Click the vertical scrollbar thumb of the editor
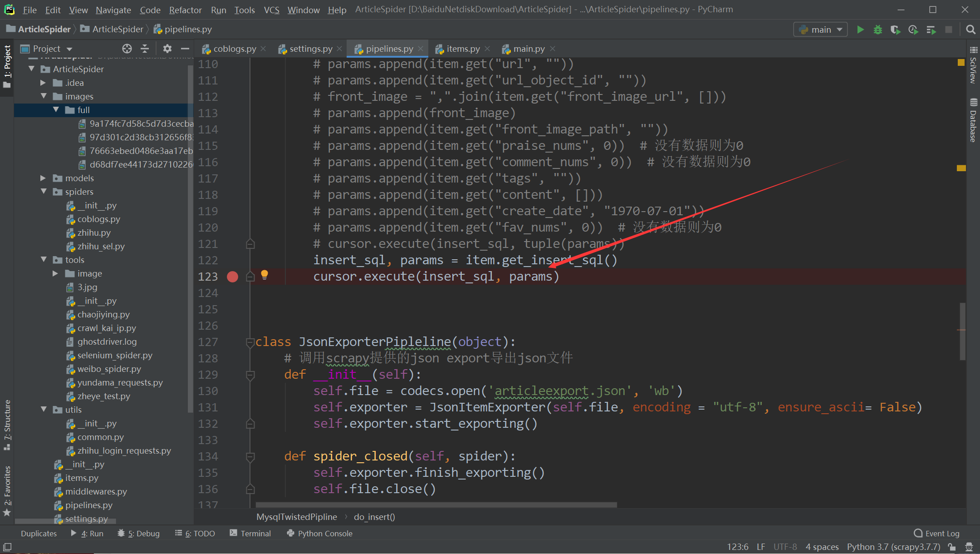Screen dimensions: 980x554 (x=962, y=331)
